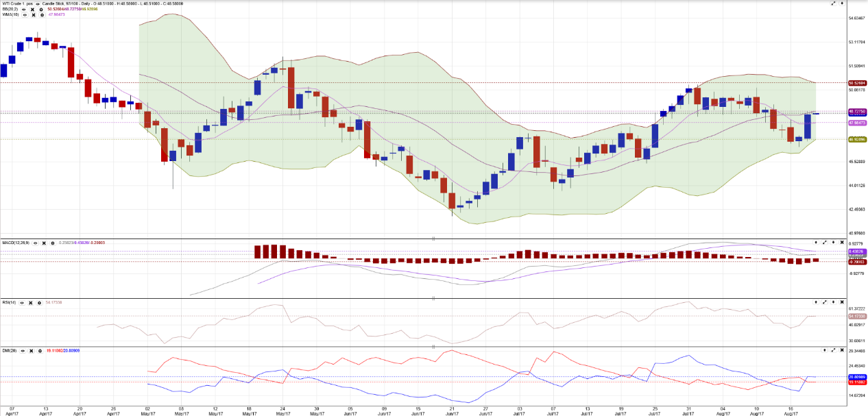Hide the WMA(10) moving average line
This screenshot has width=868, height=416.
coord(25,14)
